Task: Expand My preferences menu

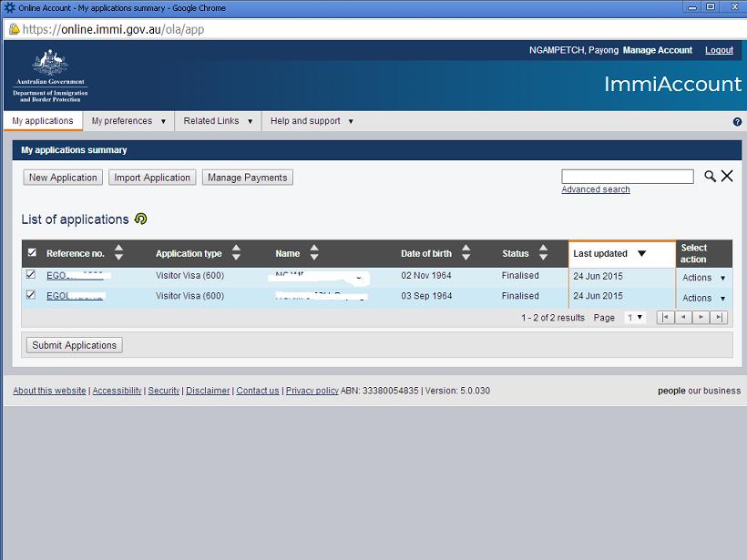Action: click(x=128, y=121)
